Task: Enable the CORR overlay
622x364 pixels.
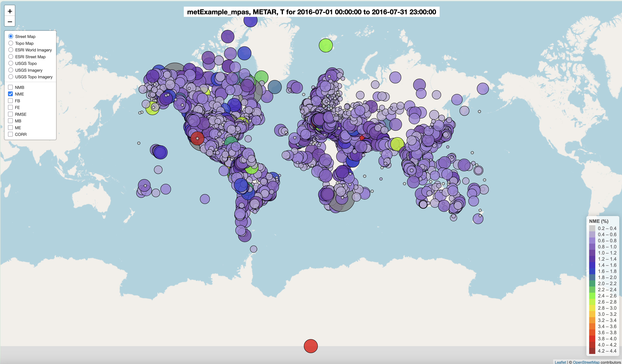Action: (x=10, y=134)
